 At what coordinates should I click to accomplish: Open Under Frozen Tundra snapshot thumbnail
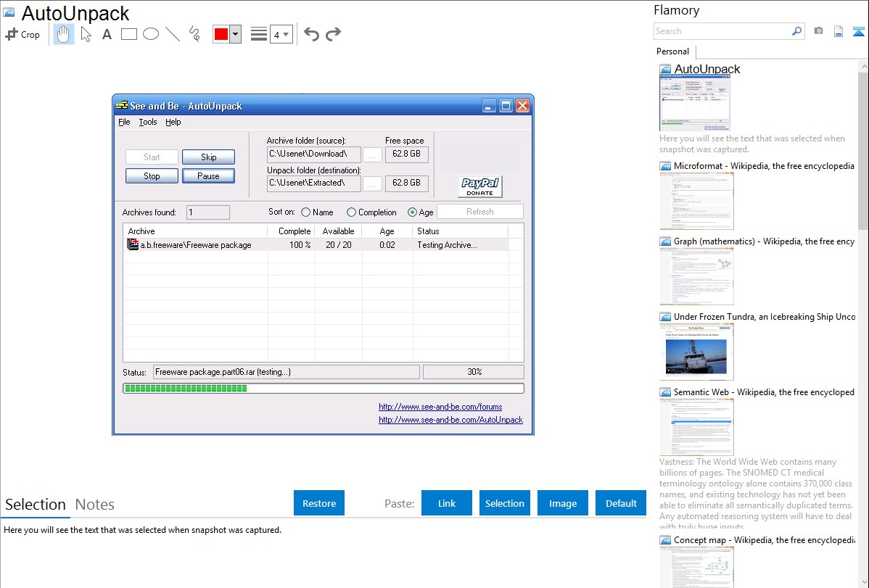696,352
